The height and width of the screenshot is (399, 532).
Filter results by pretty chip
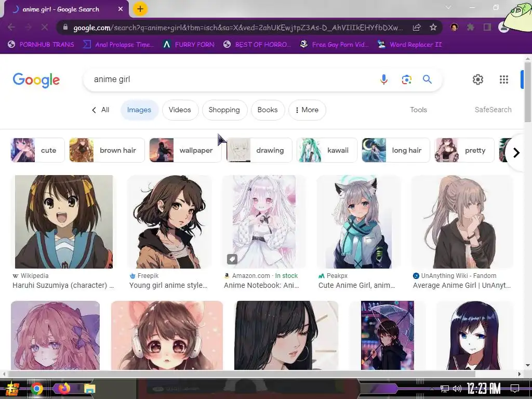click(x=464, y=150)
